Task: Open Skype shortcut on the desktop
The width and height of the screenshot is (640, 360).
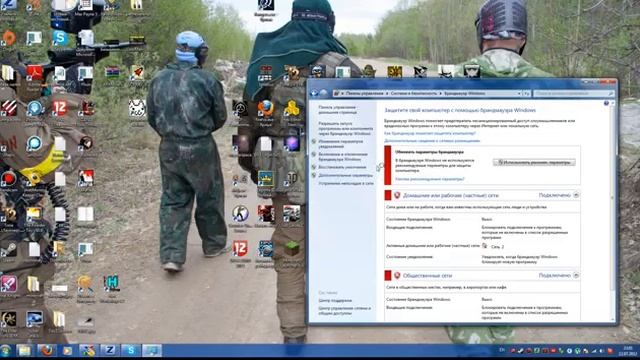Action: click(x=60, y=39)
